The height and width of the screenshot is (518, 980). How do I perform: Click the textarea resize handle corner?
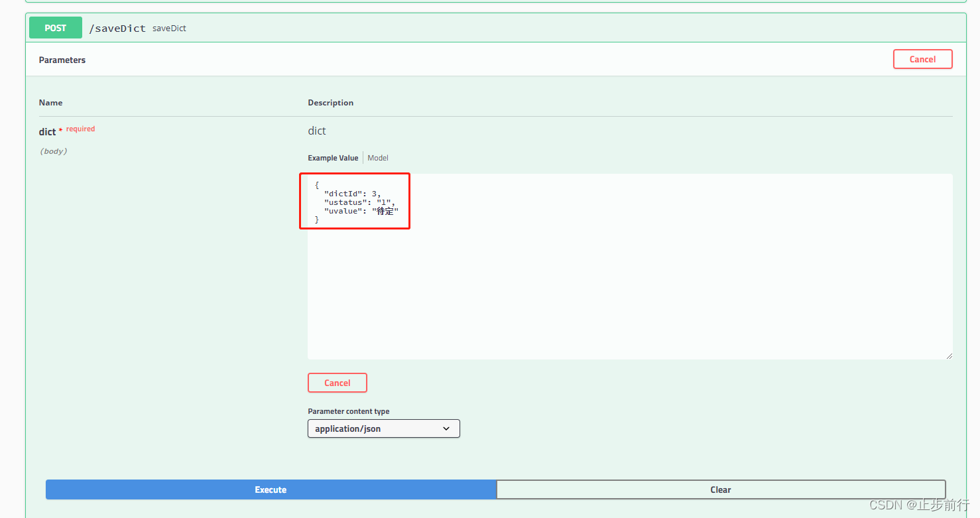tap(949, 356)
